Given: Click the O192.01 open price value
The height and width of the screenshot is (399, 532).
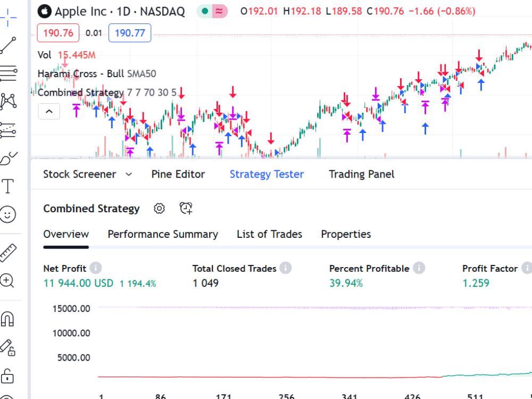Looking at the screenshot, I should (259, 12).
